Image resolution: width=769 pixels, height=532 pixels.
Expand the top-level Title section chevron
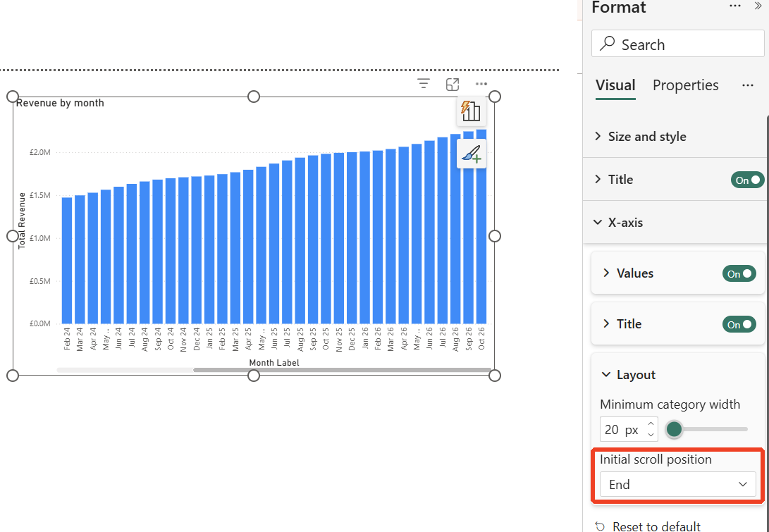click(597, 180)
